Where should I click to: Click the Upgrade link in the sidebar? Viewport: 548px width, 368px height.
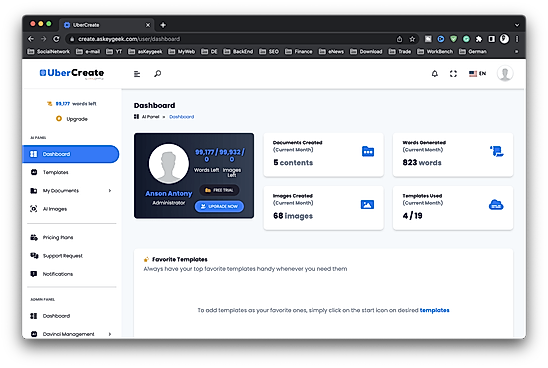pos(72,119)
